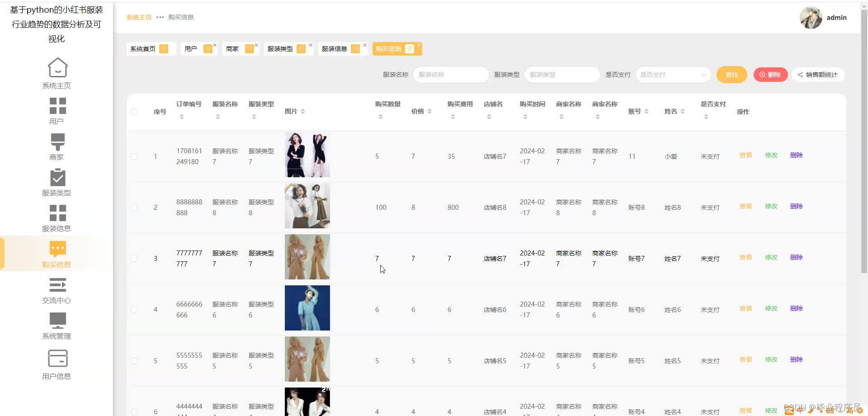
Task: Open 系统主页 house icon in sidebar
Action: pos(57,68)
